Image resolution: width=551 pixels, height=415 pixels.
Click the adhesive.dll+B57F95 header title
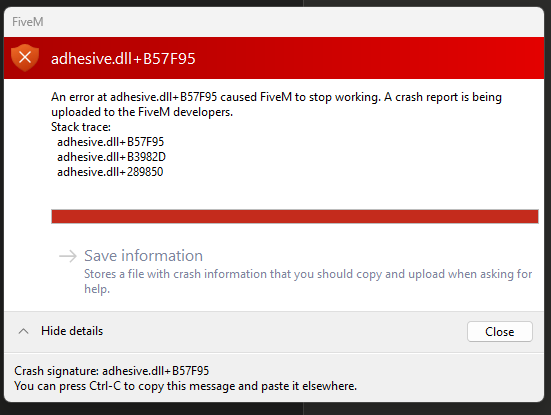[123, 59]
